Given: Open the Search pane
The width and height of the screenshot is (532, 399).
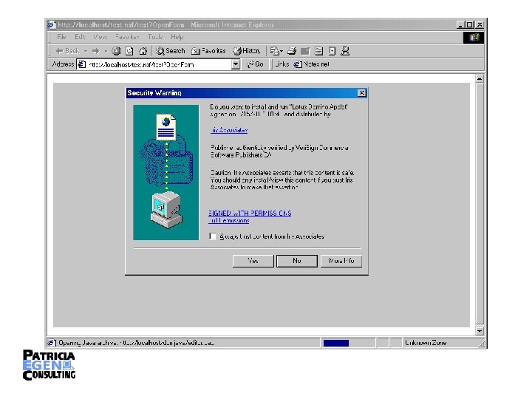Looking at the screenshot, I should (171, 51).
